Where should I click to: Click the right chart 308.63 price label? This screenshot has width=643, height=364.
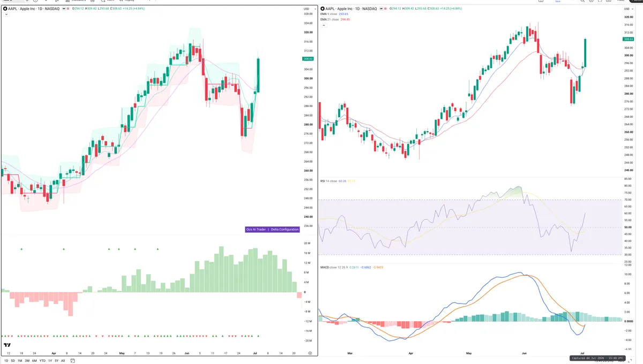pos(629,39)
